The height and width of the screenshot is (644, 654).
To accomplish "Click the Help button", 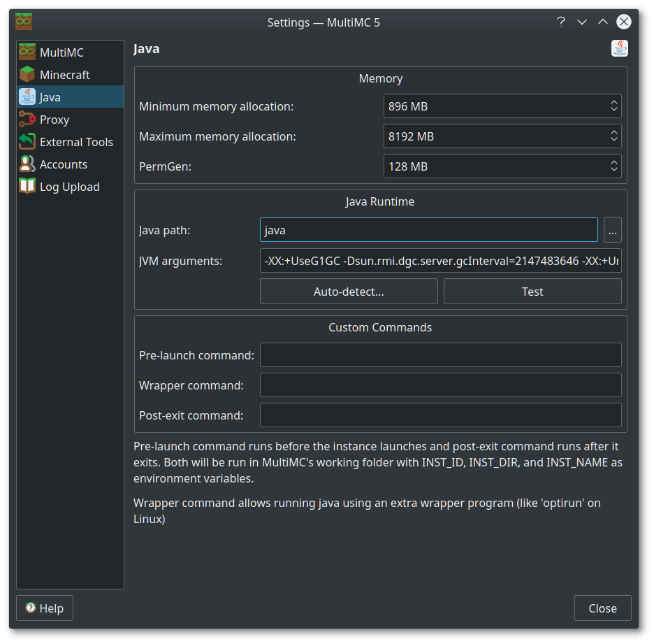I will point(45,608).
